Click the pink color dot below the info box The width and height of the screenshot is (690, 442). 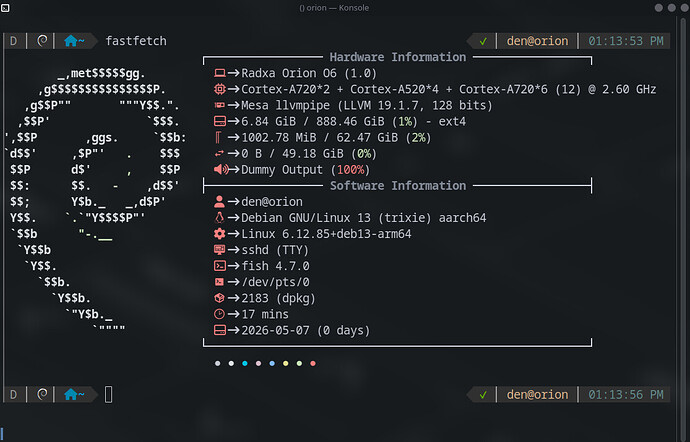tap(258, 364)
